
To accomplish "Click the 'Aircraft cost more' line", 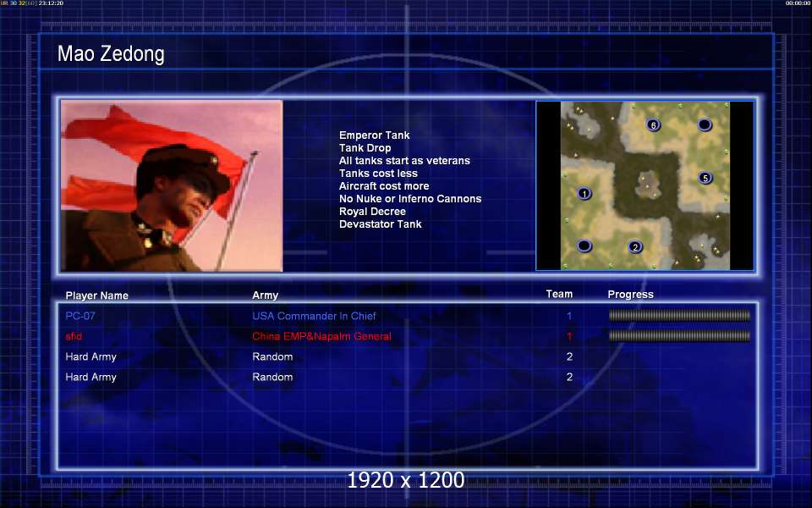I will point(384,186).
